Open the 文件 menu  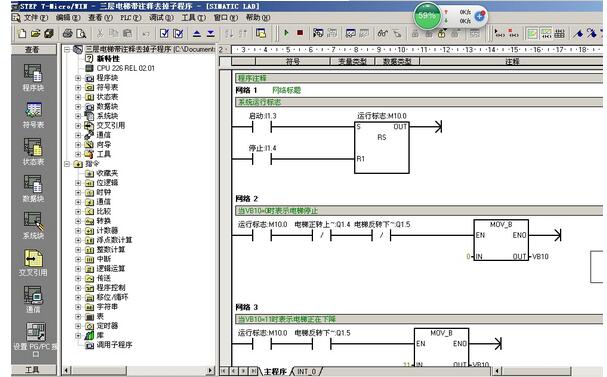click(x=35, y=17)
